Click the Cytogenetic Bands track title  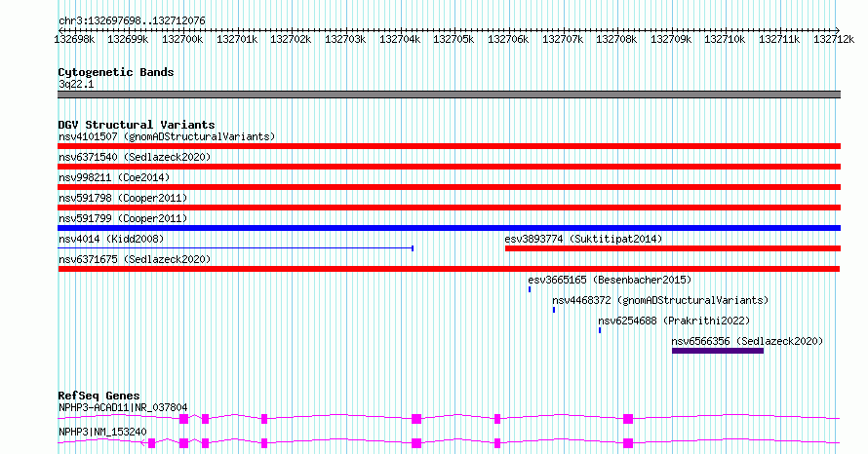[x=116, y=72]
